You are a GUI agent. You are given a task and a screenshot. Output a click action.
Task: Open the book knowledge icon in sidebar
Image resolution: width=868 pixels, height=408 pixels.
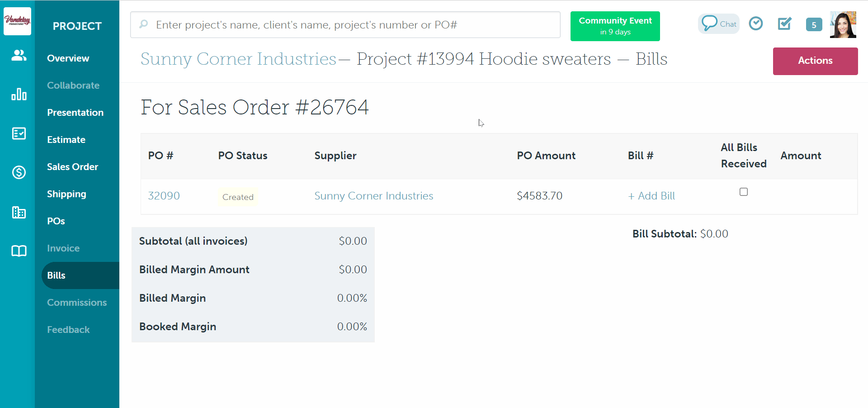(19, 251)
